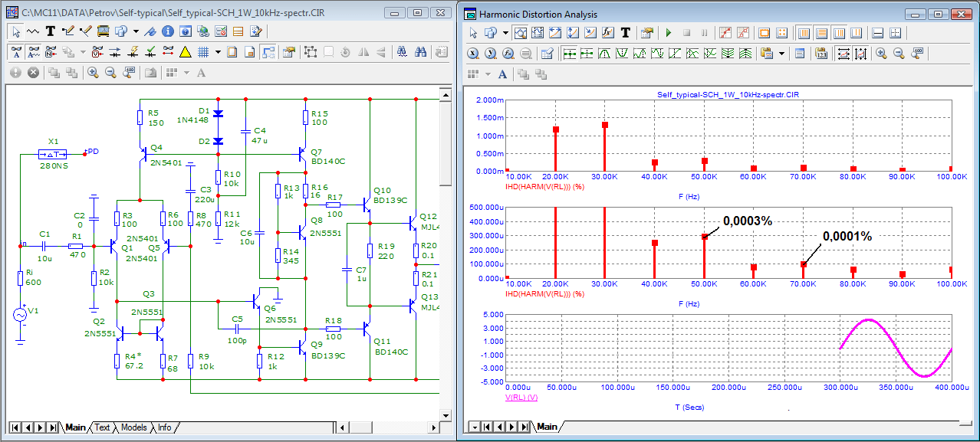
Task: Zoom out on the analysis plot
Action: tap(899, 53)
